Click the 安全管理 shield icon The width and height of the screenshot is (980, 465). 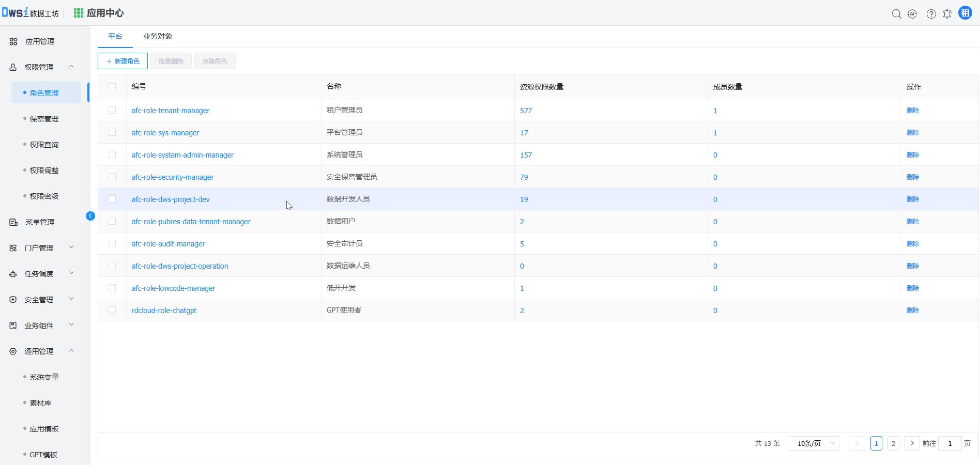pos(13,300)
